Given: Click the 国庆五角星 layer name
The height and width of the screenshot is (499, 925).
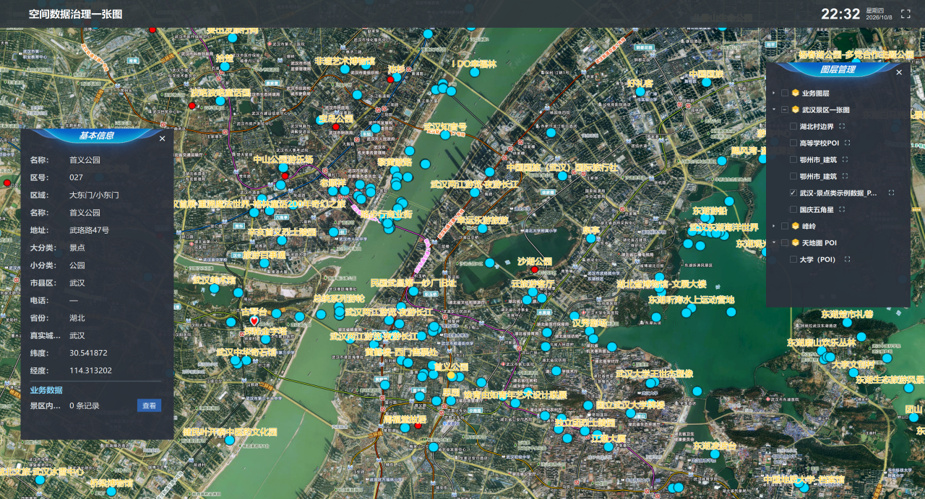Looking at the screenshot, I should (816, 209).
